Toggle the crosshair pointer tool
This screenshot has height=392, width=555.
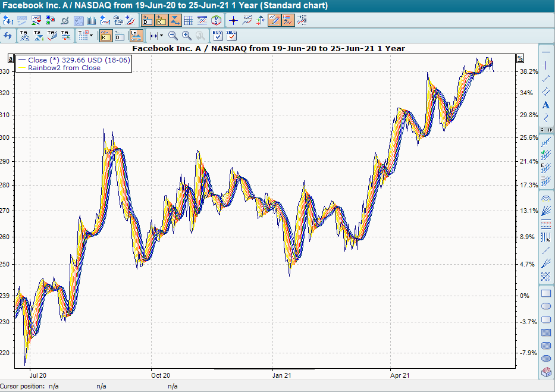point(233,20)
